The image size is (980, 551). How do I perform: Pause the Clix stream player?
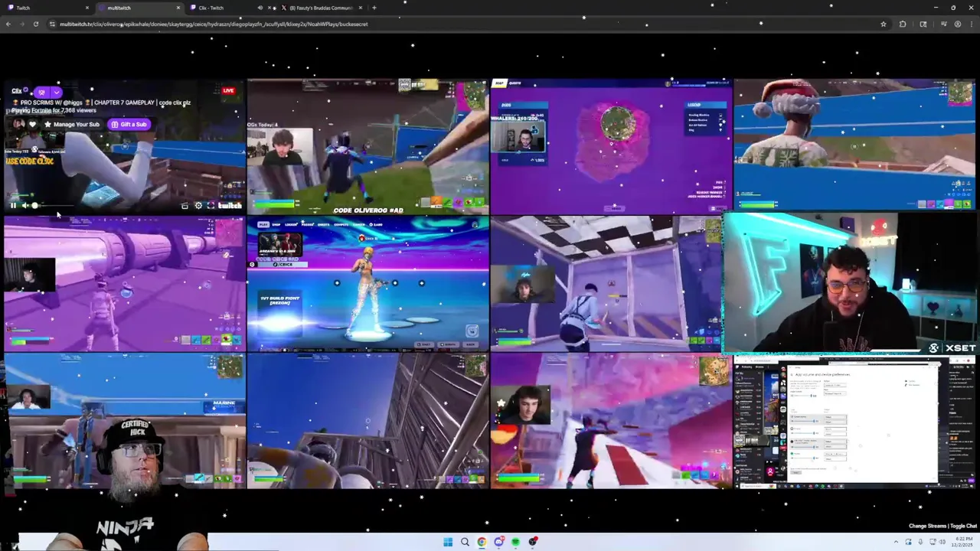13,205
